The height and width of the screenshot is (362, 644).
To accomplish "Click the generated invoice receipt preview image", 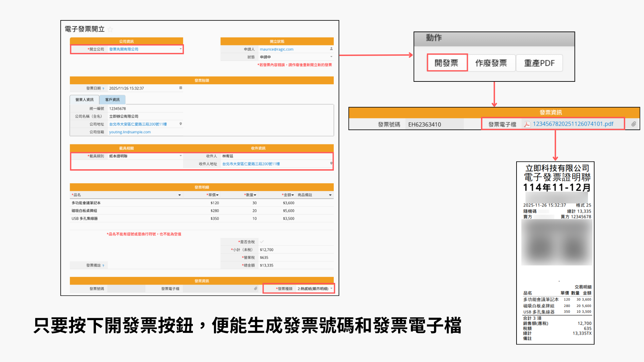I will [555, 253].
